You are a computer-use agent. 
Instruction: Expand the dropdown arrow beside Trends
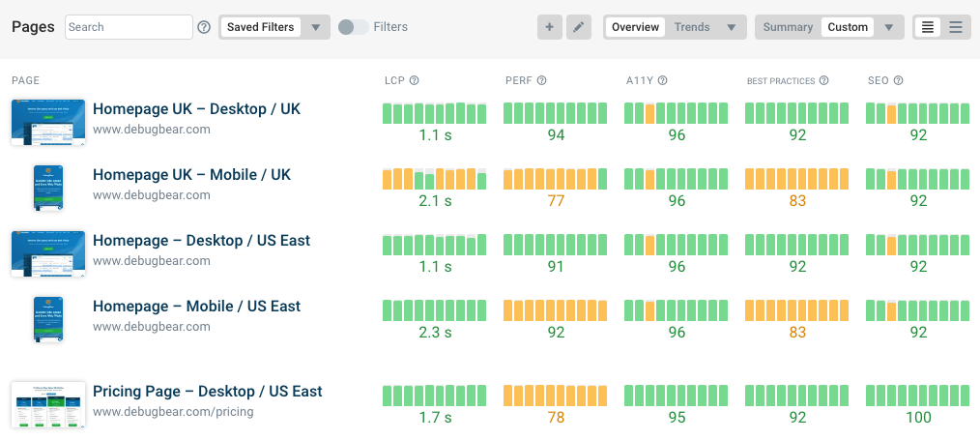[731, 27]
